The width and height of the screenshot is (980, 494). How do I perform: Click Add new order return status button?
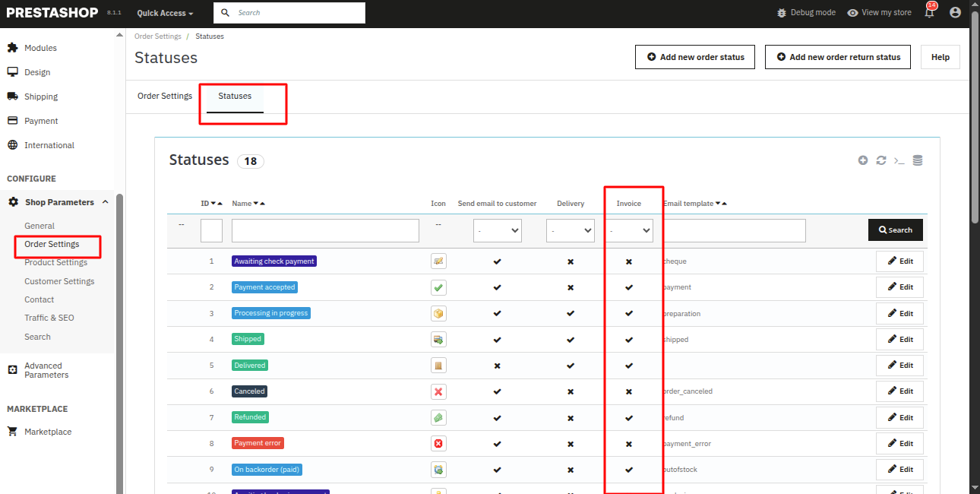tap(838, 57)
